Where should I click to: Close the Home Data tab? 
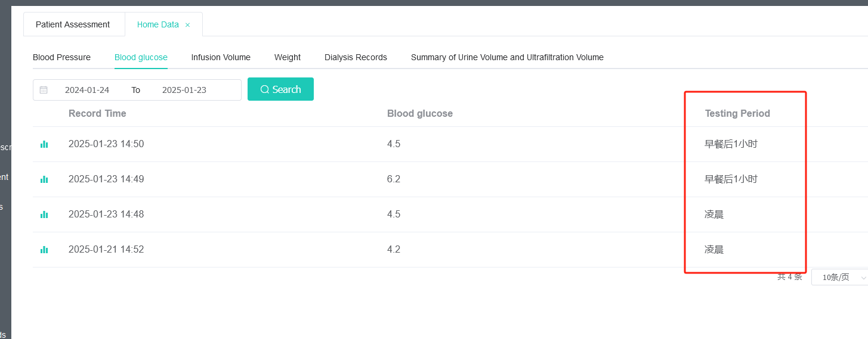pos(187,25)
